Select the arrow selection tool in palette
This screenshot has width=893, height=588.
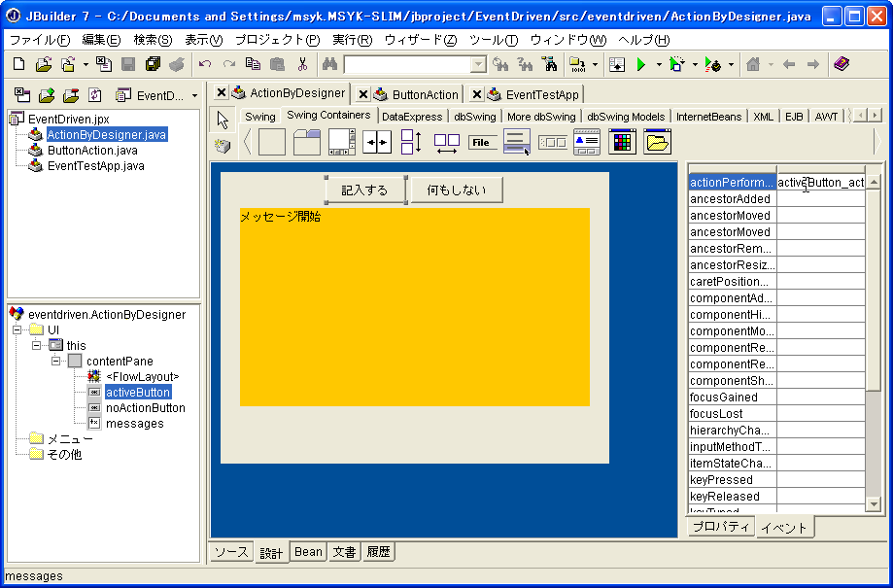tap(223, 120)
